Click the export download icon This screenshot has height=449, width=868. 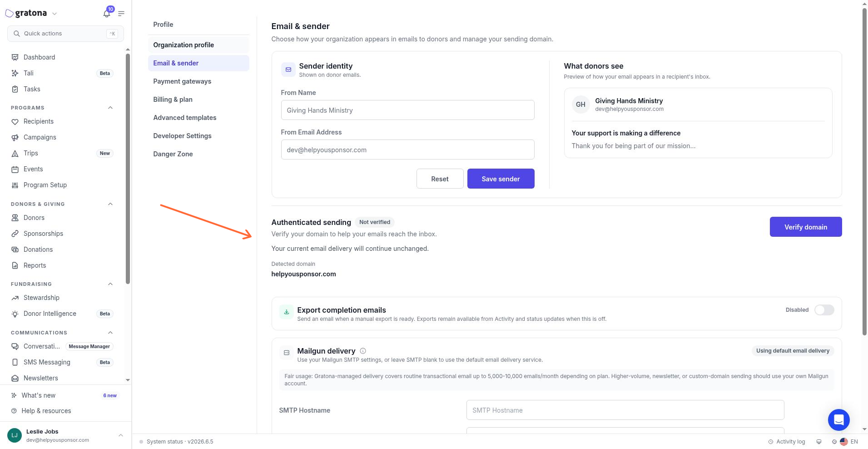(x=286, y=312)
